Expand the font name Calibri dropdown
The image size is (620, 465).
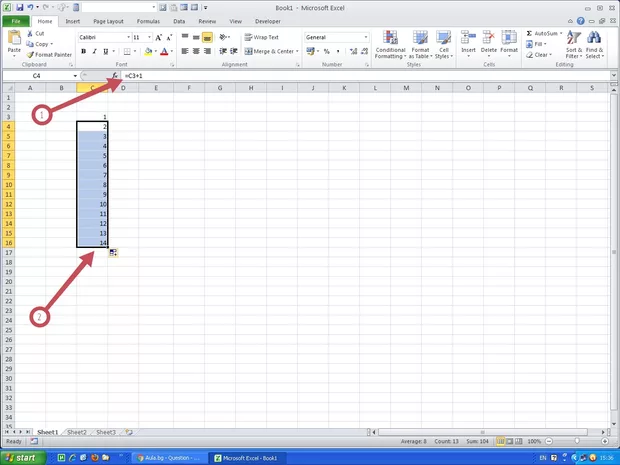tap(128, 37)
